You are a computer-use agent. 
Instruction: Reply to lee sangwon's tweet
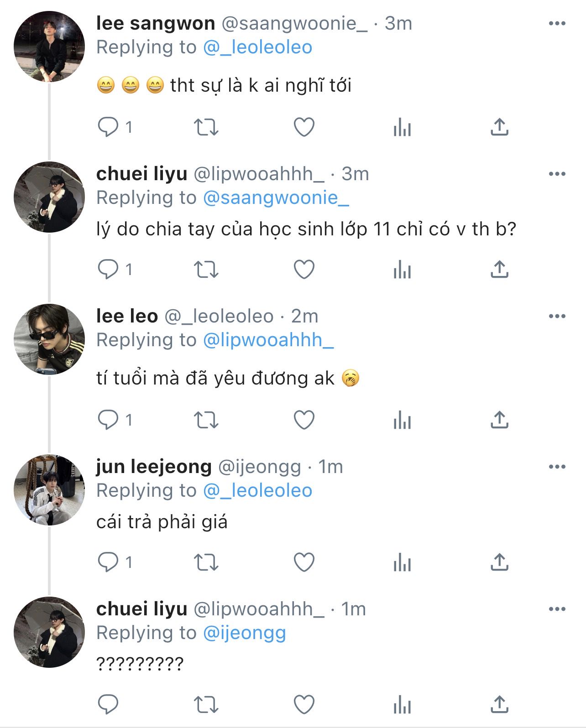coord(108,127)
